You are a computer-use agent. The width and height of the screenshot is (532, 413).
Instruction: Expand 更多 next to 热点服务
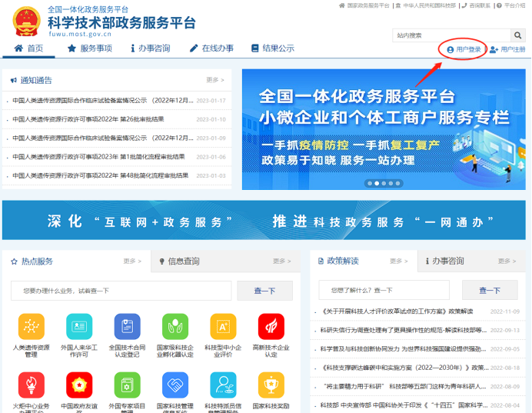tap(132, 261)
